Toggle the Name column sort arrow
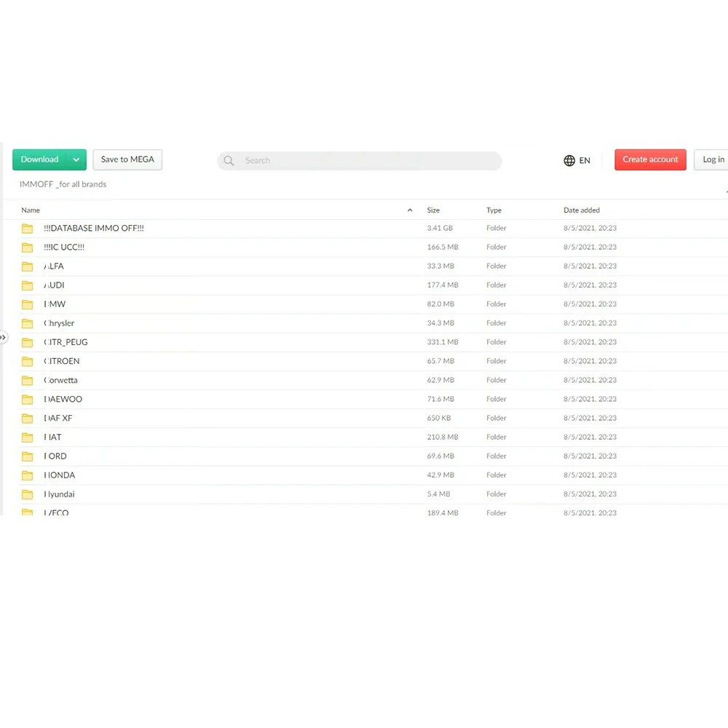 [x=410, y=210]
